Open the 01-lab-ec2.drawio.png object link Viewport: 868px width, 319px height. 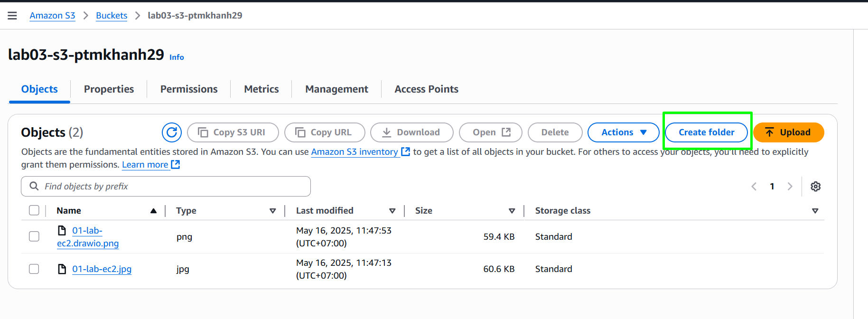(88, 237)
